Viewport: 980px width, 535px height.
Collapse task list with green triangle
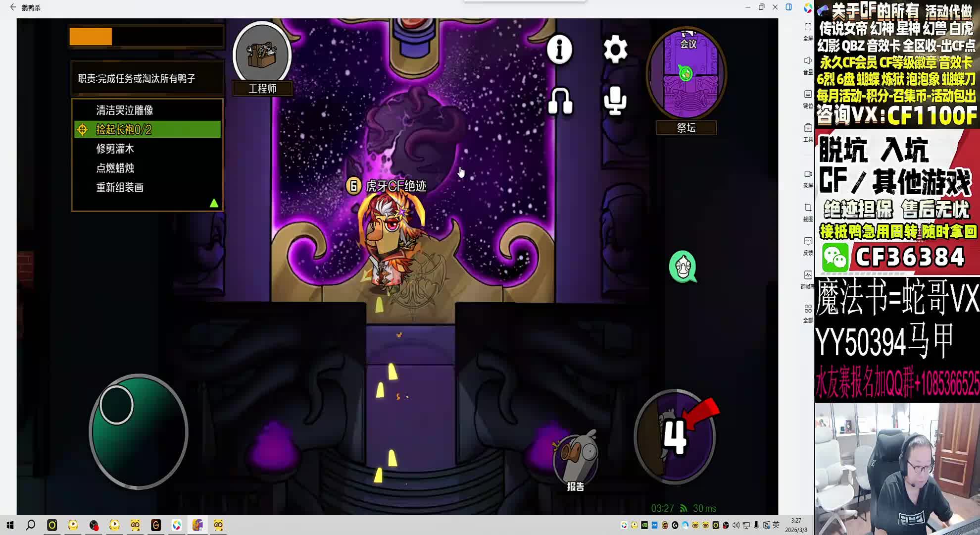pos(214,203)
